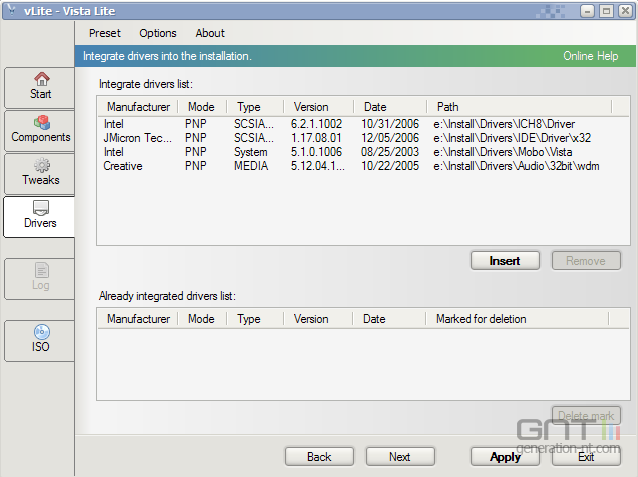The image size is (638, 477).
Task: Exit the vLite application
Action: tap(586, 457)
